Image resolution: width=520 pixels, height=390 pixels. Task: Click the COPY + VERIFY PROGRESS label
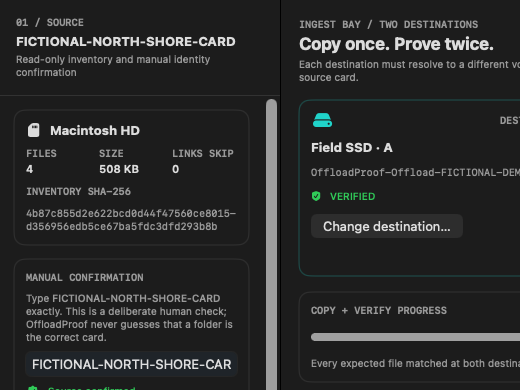379,311
